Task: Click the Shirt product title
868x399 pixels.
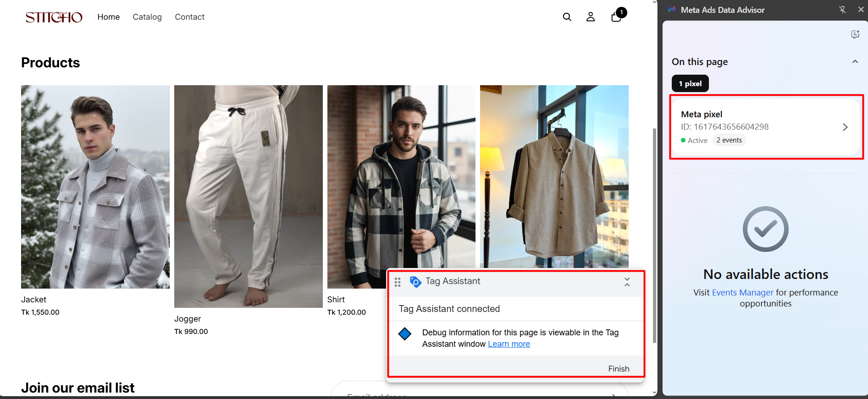Action: pyautogui.click(x=336, y=300)
